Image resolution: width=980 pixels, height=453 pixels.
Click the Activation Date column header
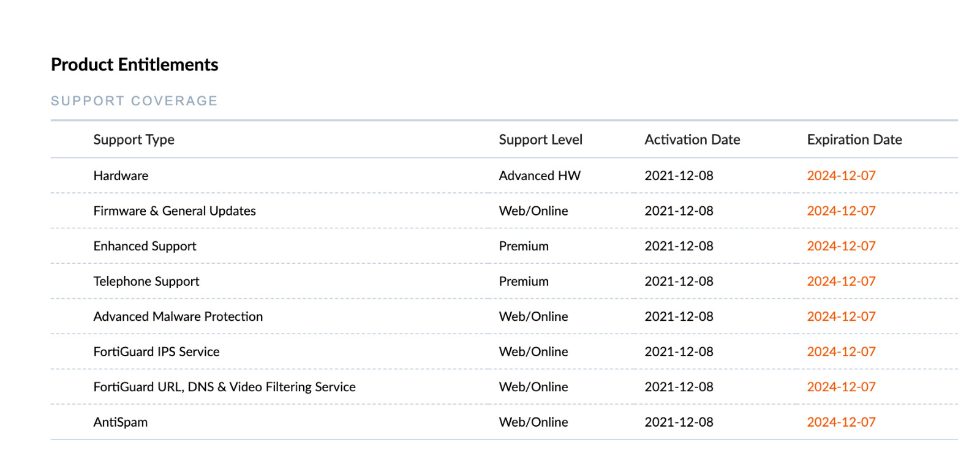point(693,140)
